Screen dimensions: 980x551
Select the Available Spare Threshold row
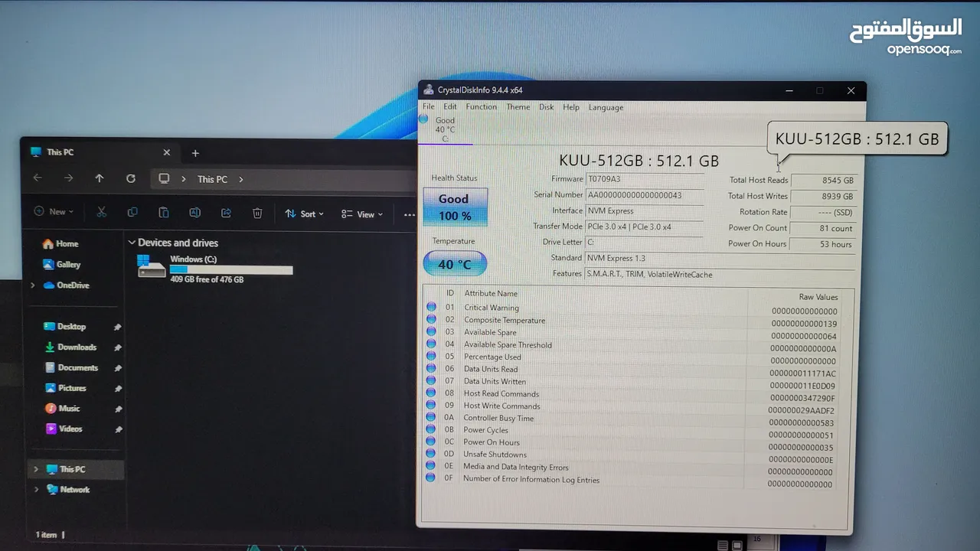(x=632, y=345)
